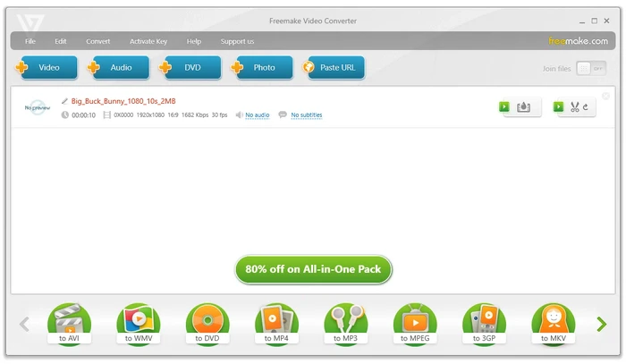Choose the to MKV format icon
This screenshot has height=364, width=626.
pyautogui.click(x=554, y=324)
